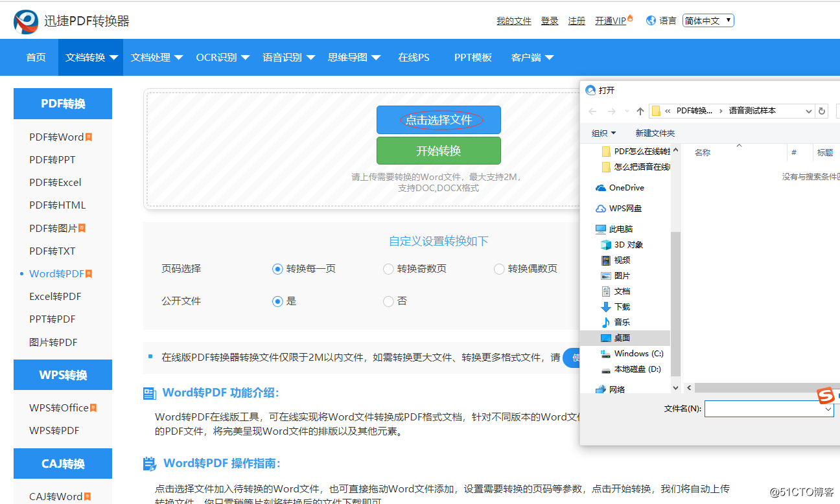
Task: Click the Word转PDF 功能介绍 heading icon
Action: click(150, 393)
